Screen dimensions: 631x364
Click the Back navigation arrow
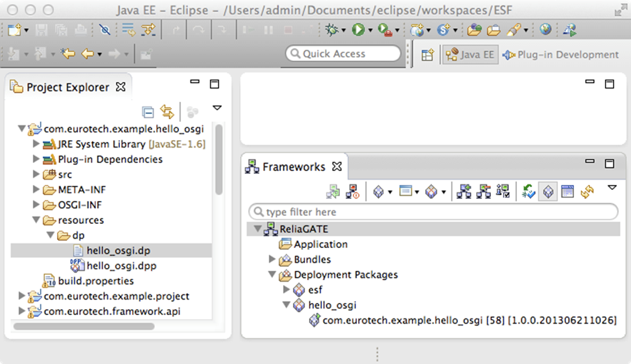87,53
